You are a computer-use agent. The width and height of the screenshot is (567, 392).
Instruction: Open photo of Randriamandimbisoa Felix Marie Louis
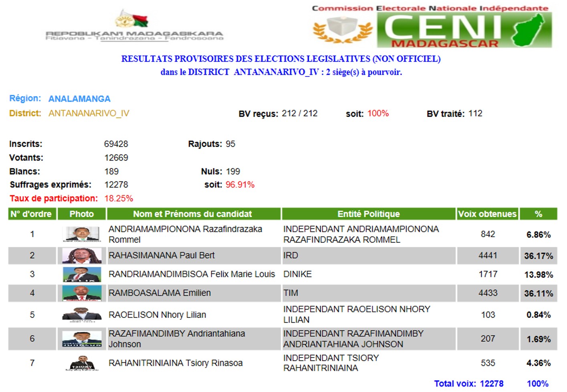click(x=82, y=274)
